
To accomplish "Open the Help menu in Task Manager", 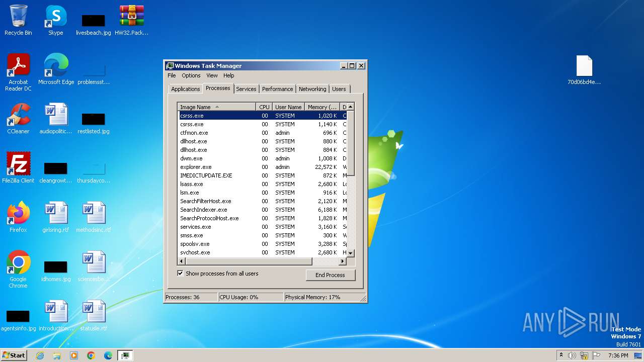I will click(229, 75).
